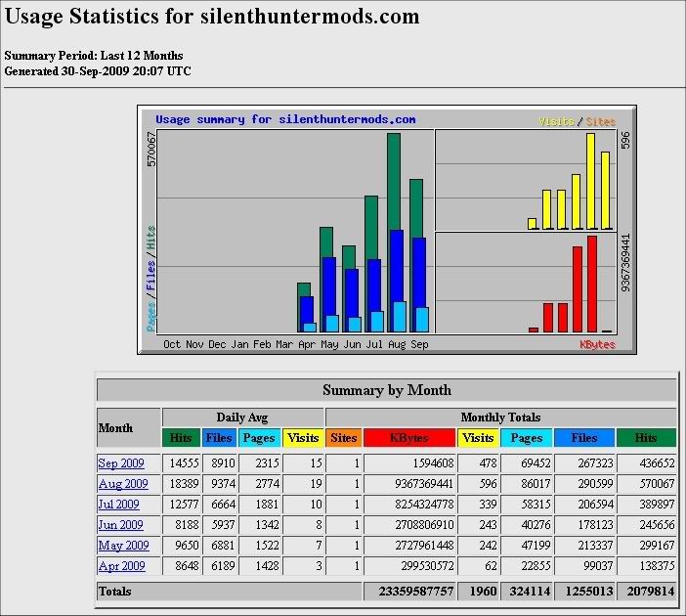Click the Summary Period Last 12 Months text
686x616 pixels.
point(94,56)
